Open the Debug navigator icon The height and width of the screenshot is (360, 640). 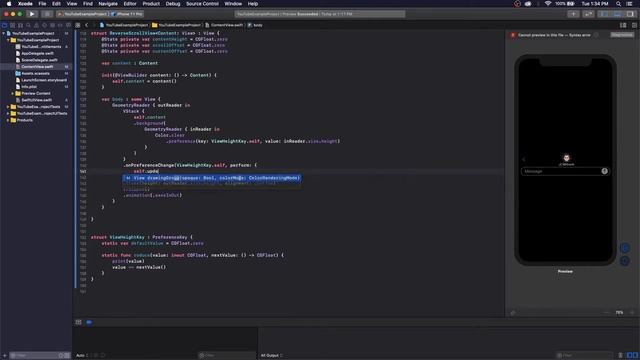52,25
